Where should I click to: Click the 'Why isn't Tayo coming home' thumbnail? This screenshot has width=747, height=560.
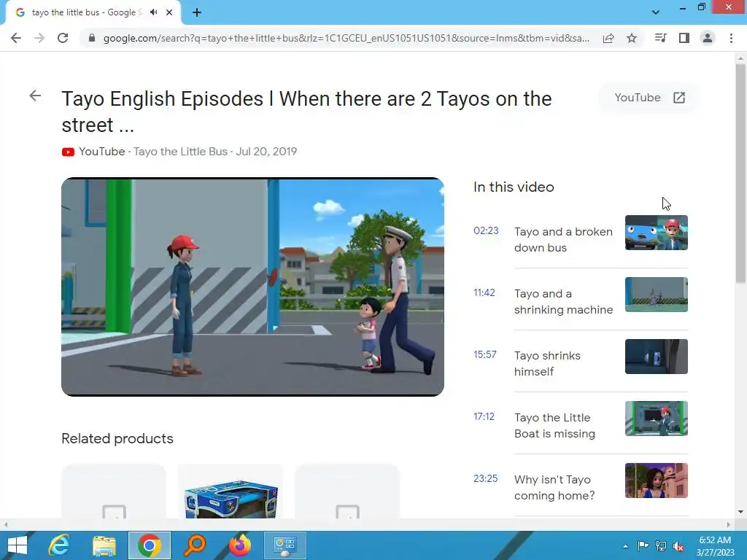click(657, 480)
